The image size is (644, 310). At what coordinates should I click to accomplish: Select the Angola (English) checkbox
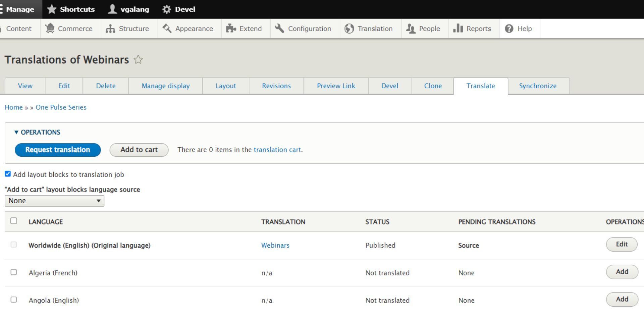tap(14, 300)
